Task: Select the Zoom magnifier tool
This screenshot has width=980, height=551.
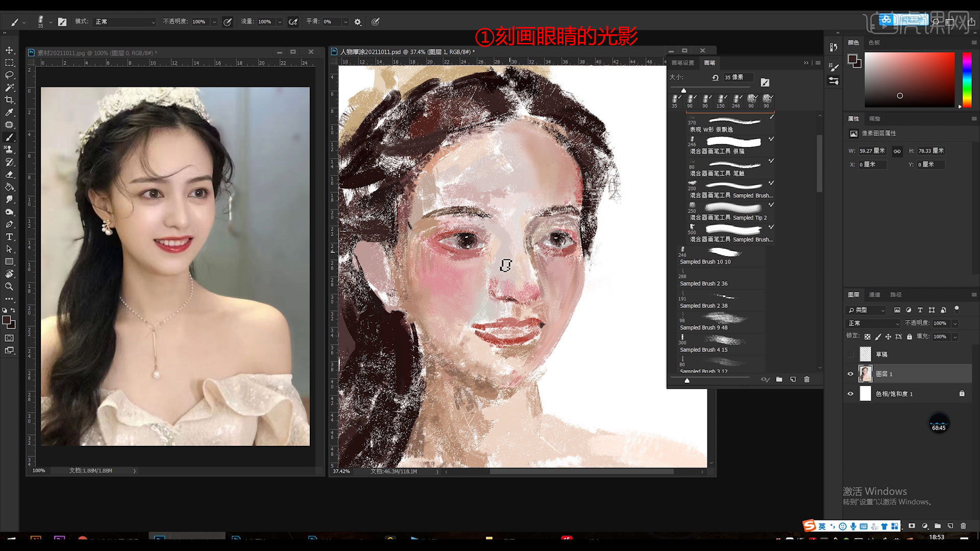Action: [9, 287]
